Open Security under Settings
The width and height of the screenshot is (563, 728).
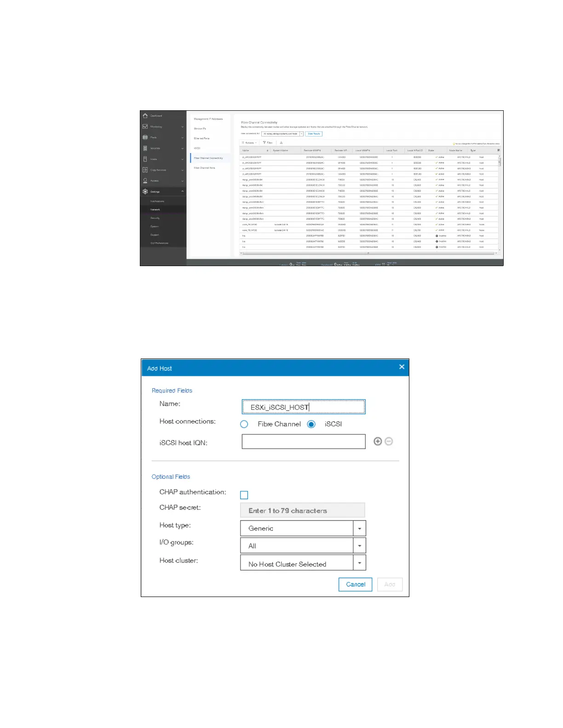coord(155,218)
